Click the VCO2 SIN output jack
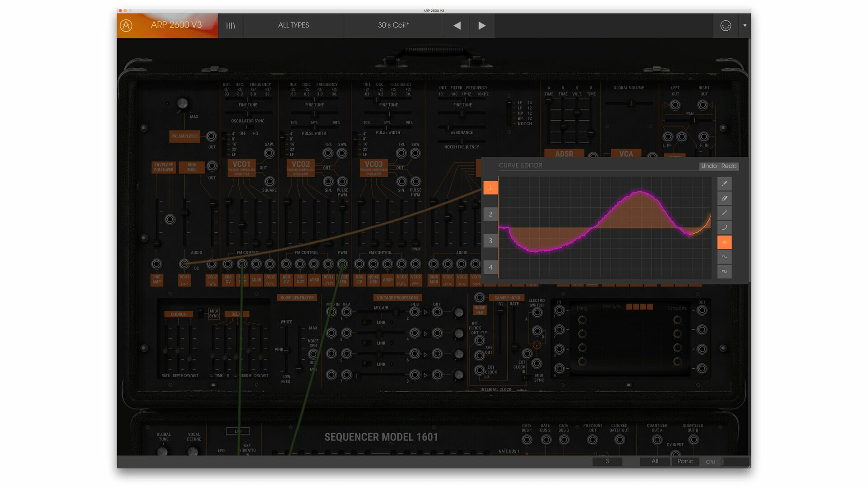 click(x=328, y=182)
